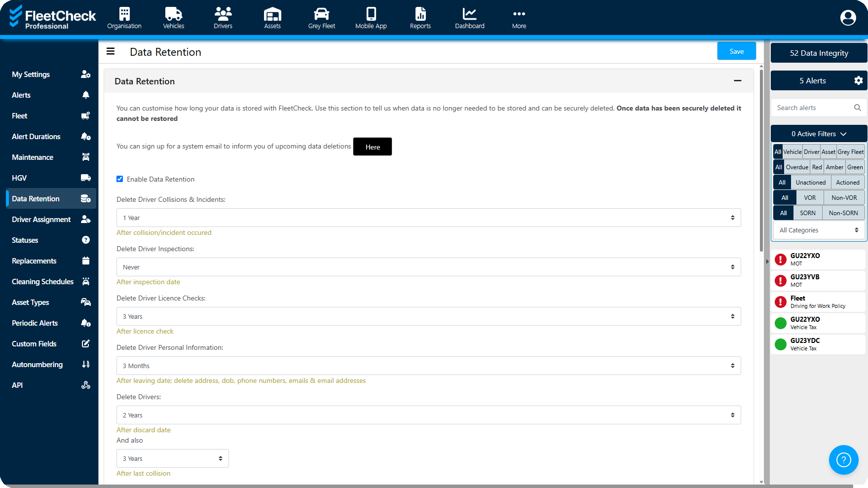Uncheck Enable Data Retention checkbox
The image size is (868, 488).
[120, 179]
